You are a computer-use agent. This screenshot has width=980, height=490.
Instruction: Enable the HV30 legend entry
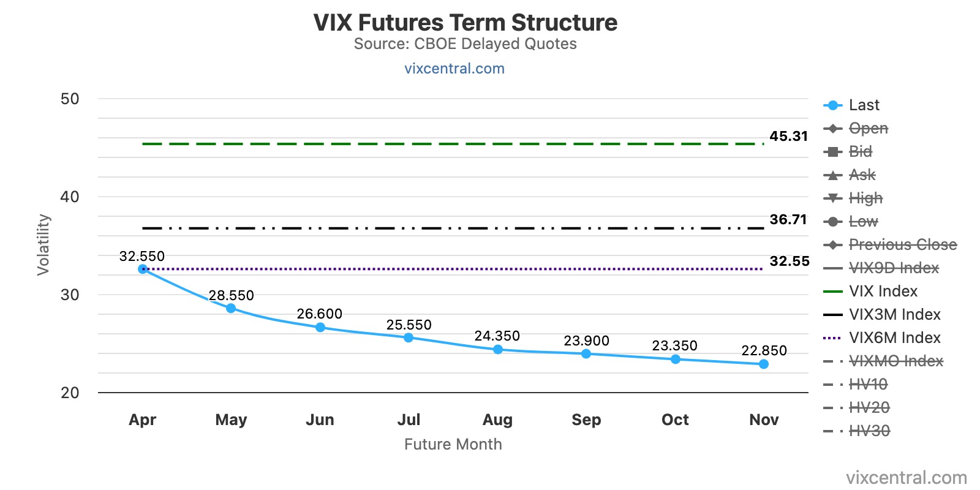869,431
